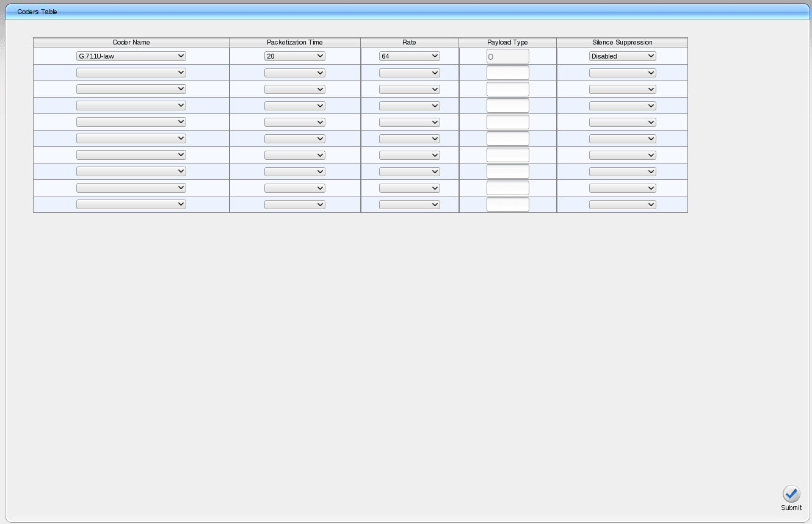Open the Rate dropdown in row three

click(x=410, y=89)
